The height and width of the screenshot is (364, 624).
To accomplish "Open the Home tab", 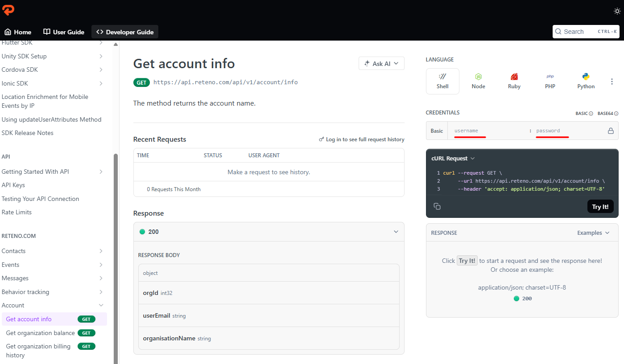I will (18, 32).
